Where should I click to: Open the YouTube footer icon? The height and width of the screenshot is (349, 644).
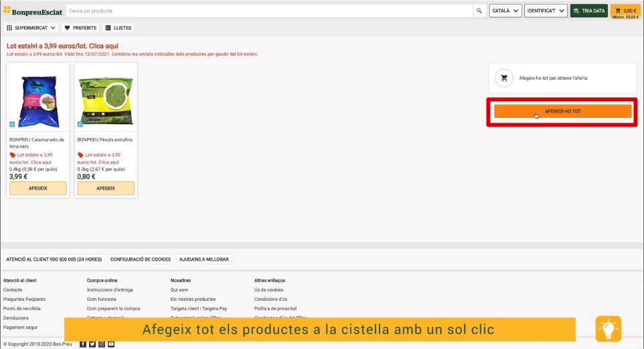(111, 344)
